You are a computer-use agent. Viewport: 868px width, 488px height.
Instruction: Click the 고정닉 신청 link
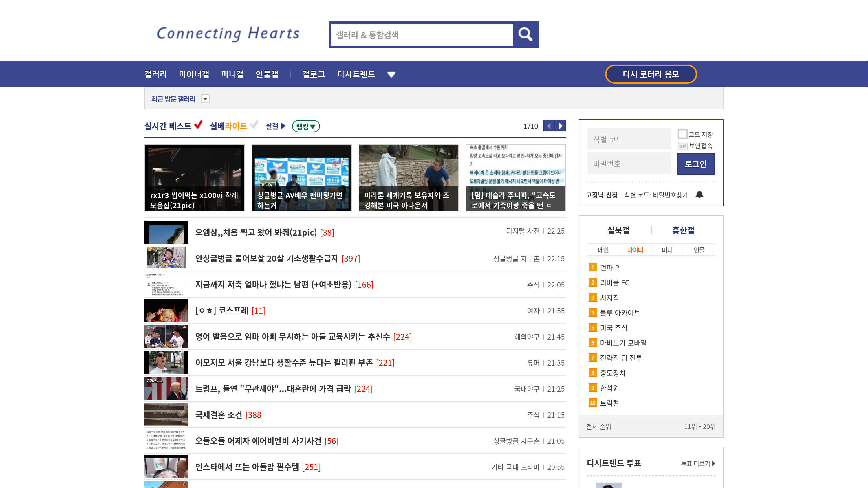coord(602,195)
